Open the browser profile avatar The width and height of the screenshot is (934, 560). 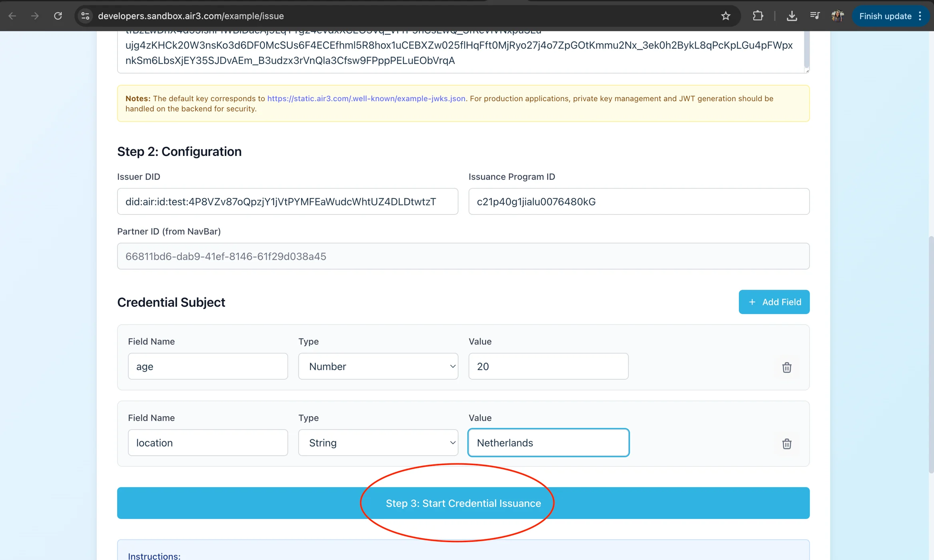(x=837, y=16)
